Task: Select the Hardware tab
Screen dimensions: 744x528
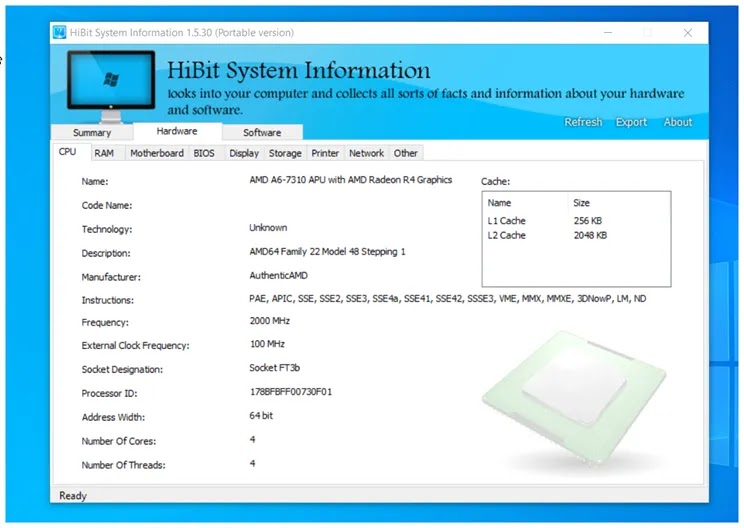Action: click(177, 131)
